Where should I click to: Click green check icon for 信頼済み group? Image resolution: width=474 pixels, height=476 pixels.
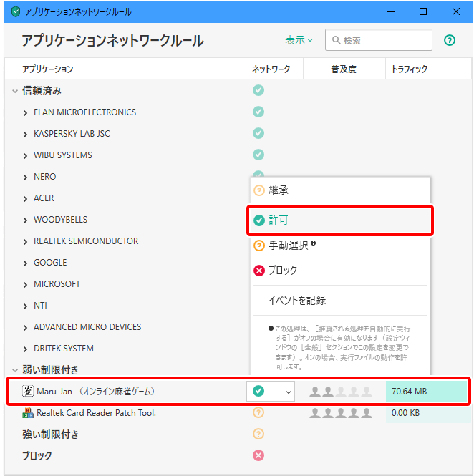click(x=258, y=90)
